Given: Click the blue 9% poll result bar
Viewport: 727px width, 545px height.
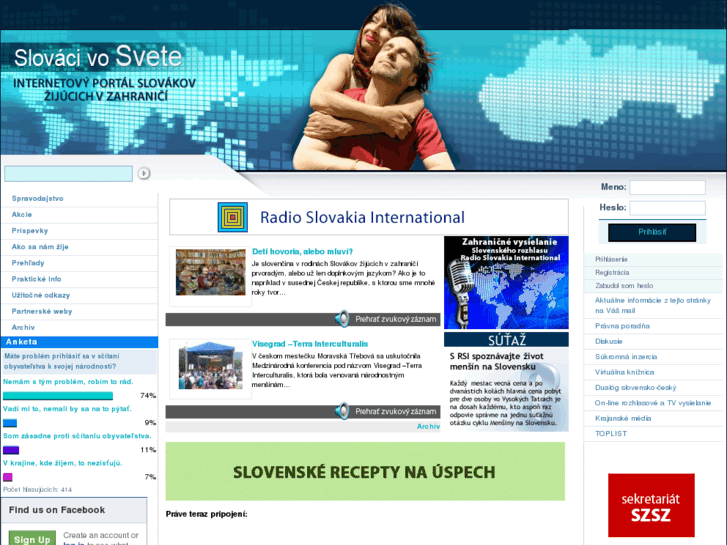Looking at the screenshot, I should click(10, 423).
